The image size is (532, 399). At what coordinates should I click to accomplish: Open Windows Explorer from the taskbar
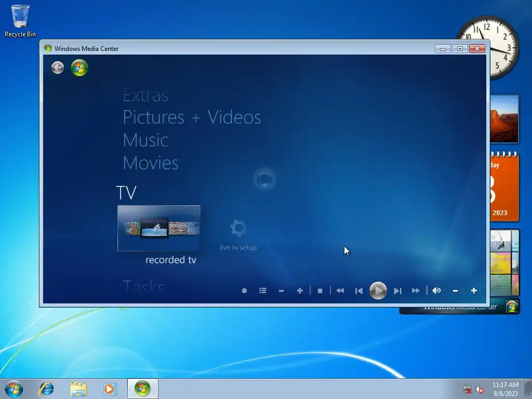[78, 389]
